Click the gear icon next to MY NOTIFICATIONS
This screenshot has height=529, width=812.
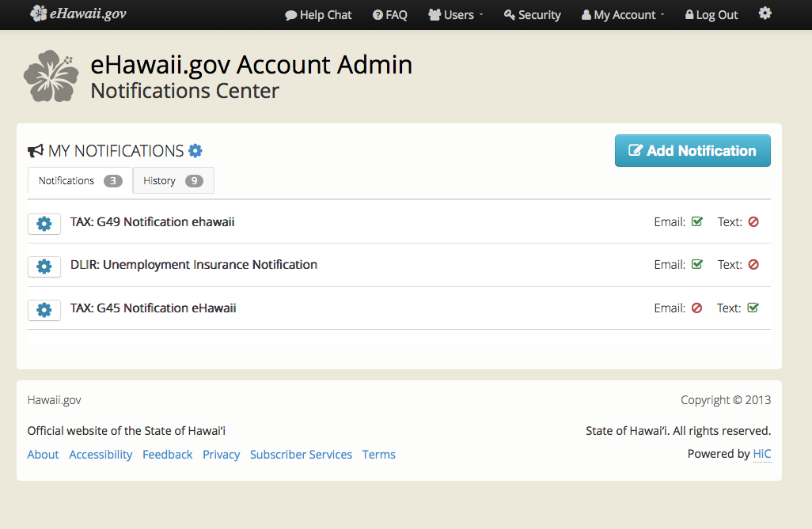[x=195, y=150]
